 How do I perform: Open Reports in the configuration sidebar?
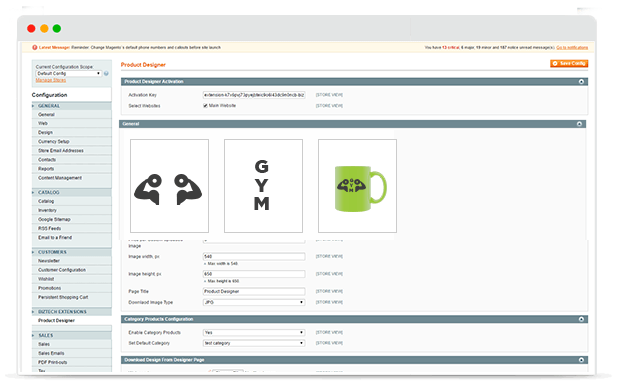[46, 169]
